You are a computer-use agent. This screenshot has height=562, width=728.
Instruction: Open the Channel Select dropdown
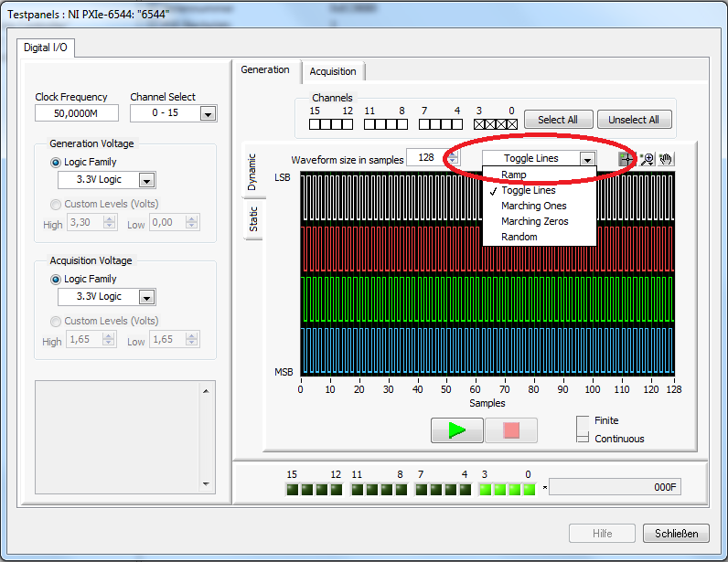coord(208,113)
